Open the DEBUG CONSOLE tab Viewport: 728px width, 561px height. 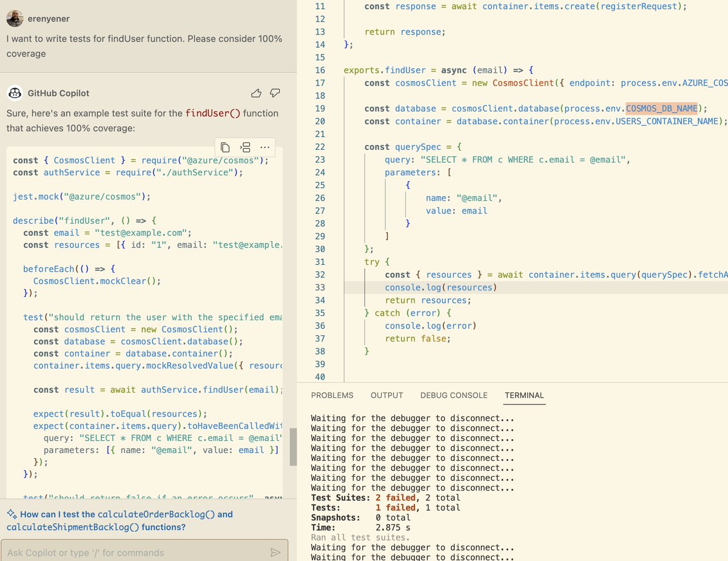click(454, 395)
